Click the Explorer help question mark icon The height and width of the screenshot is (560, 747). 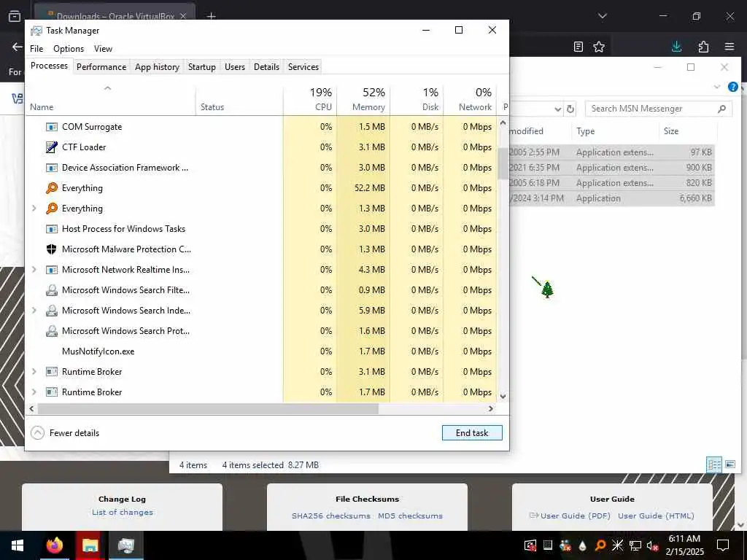732,87
